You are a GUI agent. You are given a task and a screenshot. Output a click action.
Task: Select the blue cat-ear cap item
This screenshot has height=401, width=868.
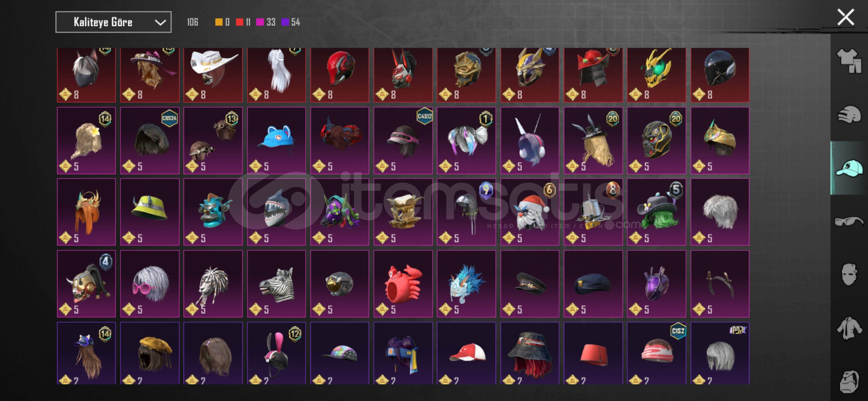click(277, 141)
